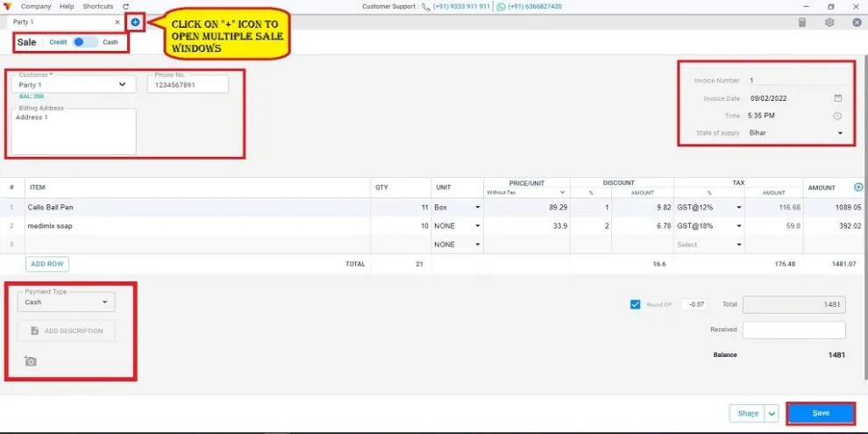The image size is (868, 434).
Task: Click the medimix soap item cell
Action: tap(197, 226)
